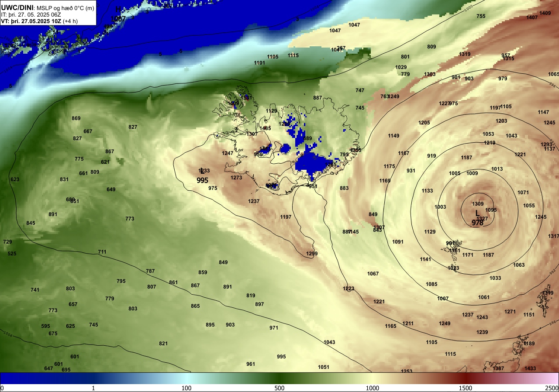The image size is (559, 392).
Task: Click the height value 647
Action: 48,368
